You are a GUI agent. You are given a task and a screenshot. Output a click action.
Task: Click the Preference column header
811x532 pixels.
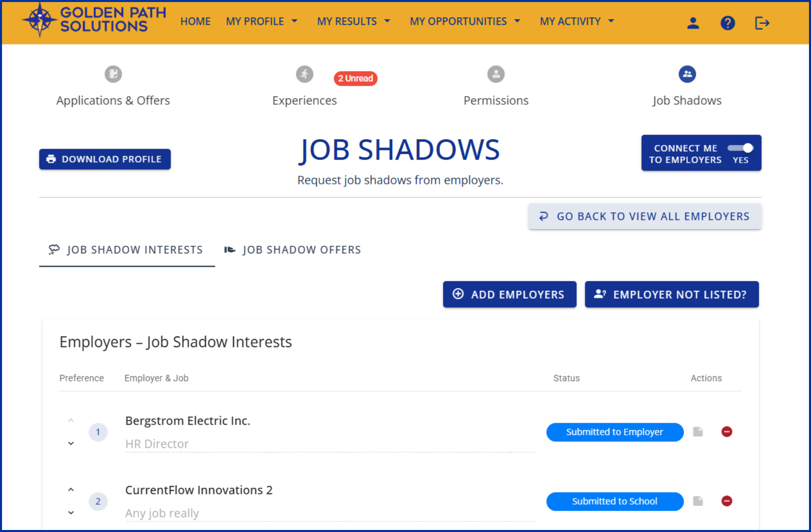[x=82, y=378]
